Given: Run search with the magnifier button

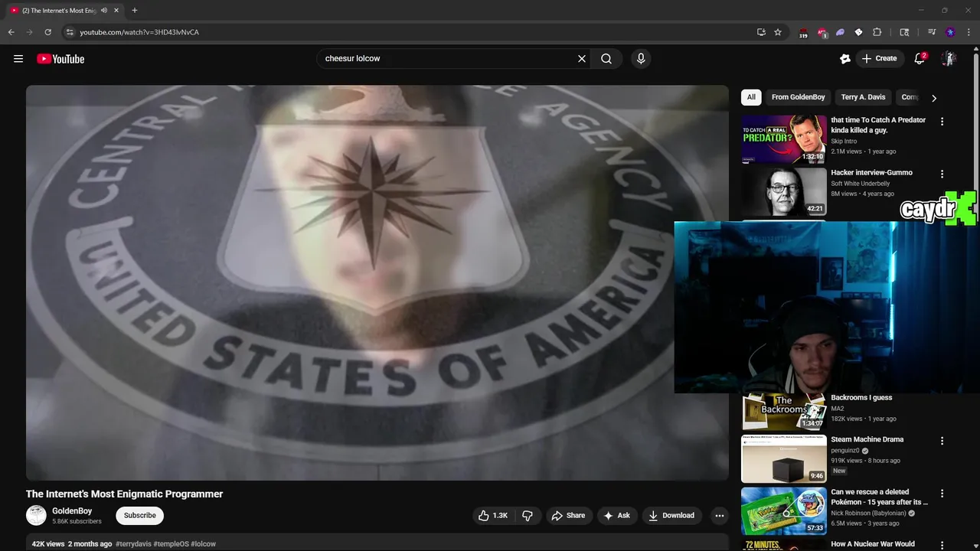Looking at the screenshot, I should 606,59.
